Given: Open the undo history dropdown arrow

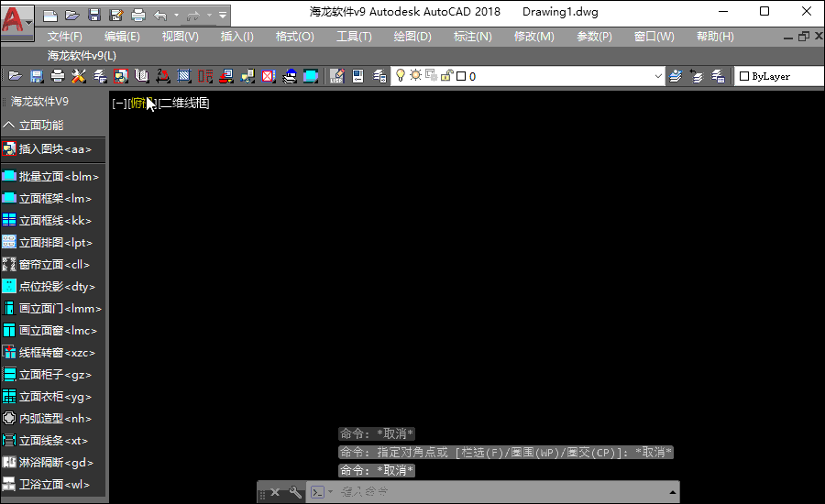Looking at the screenshot, I should [x=176, y=16].
